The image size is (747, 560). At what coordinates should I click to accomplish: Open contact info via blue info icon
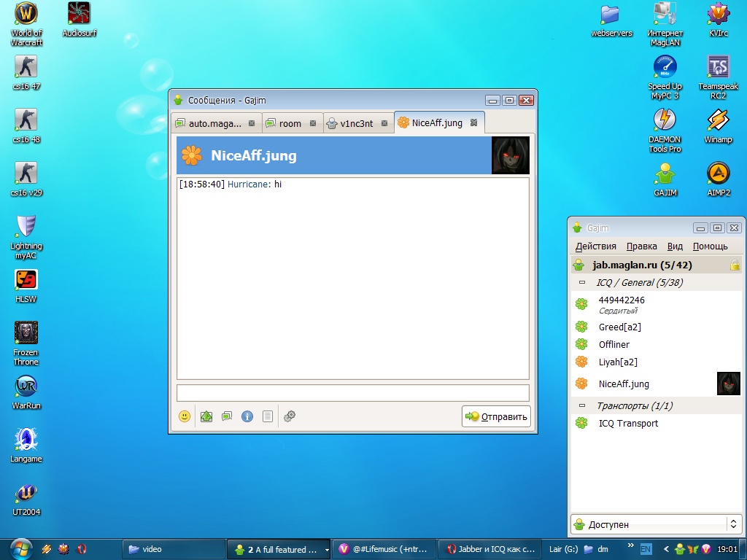click(x=247, y=416)
